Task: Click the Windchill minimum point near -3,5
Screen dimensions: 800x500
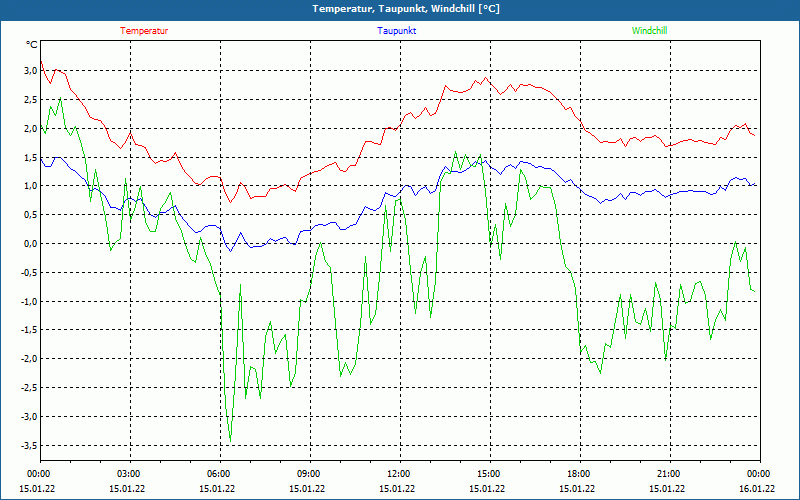Action: (231, 441)
